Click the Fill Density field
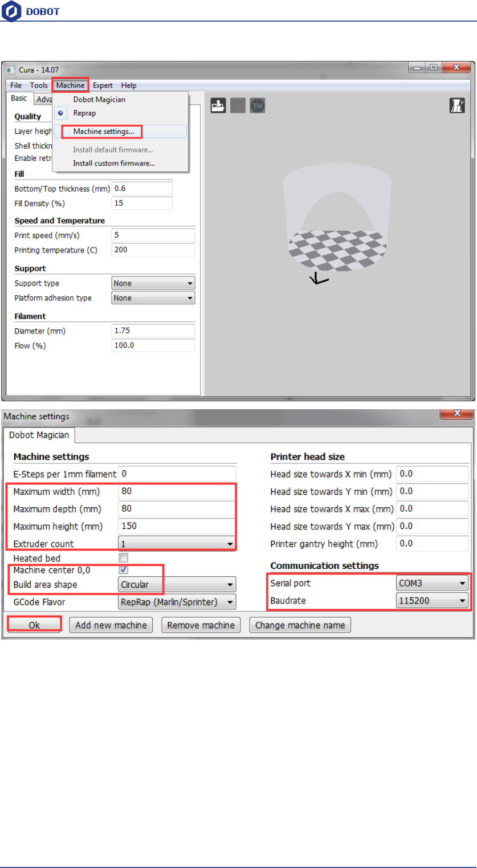477x868 pixels. coord(142,203)
